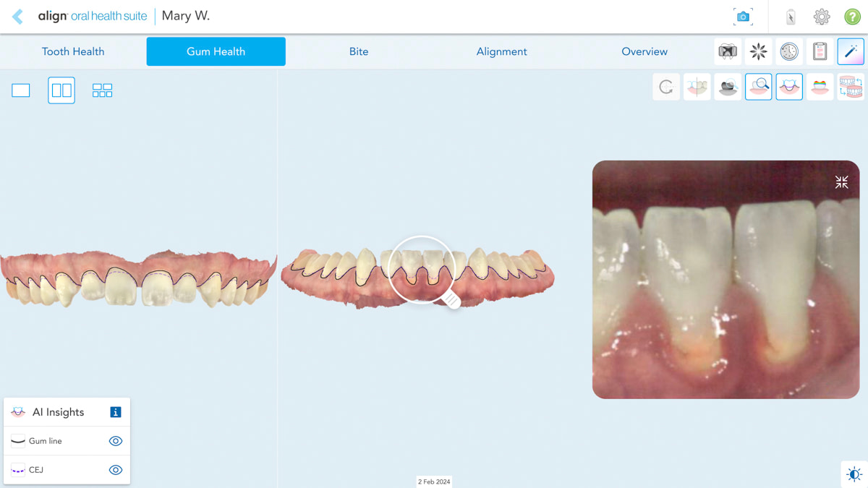The image size is (868, 488).
Task: Toggle the gum recession insights overlay
Action: [789, 87]
